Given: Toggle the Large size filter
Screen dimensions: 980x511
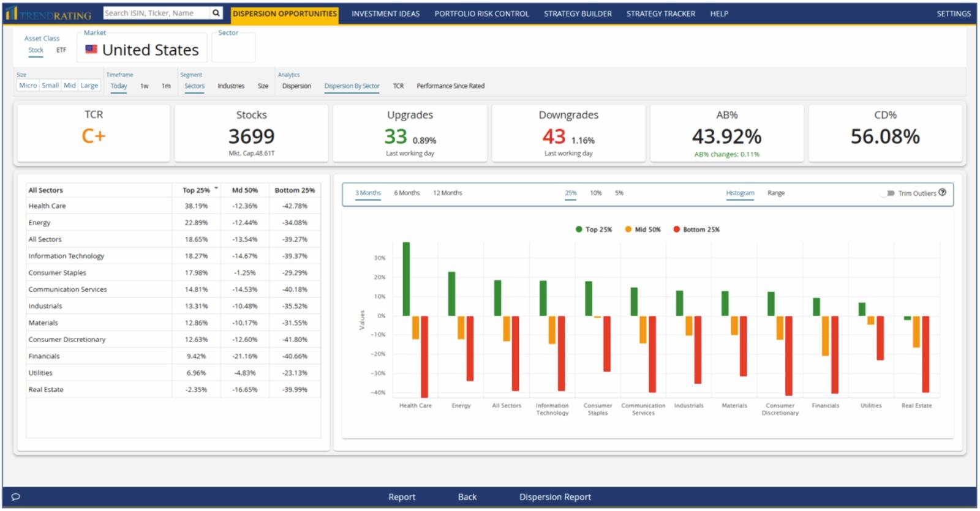Looking at the screenshot, I should point(89,86).
